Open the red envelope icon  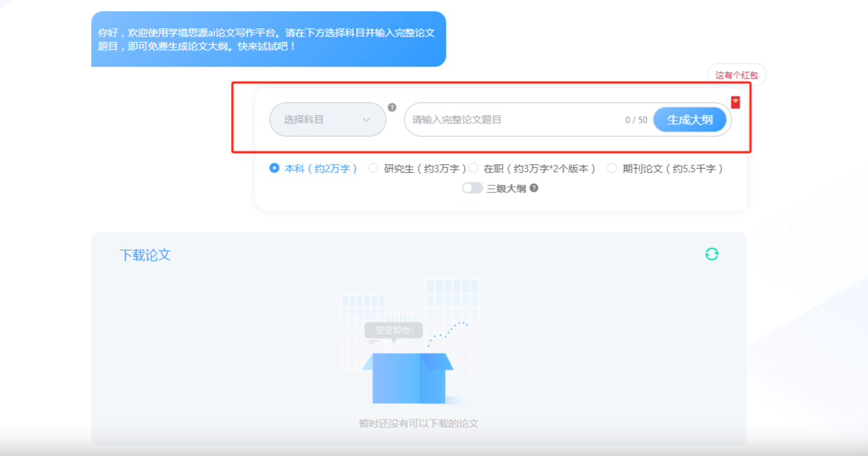[735, 101]
